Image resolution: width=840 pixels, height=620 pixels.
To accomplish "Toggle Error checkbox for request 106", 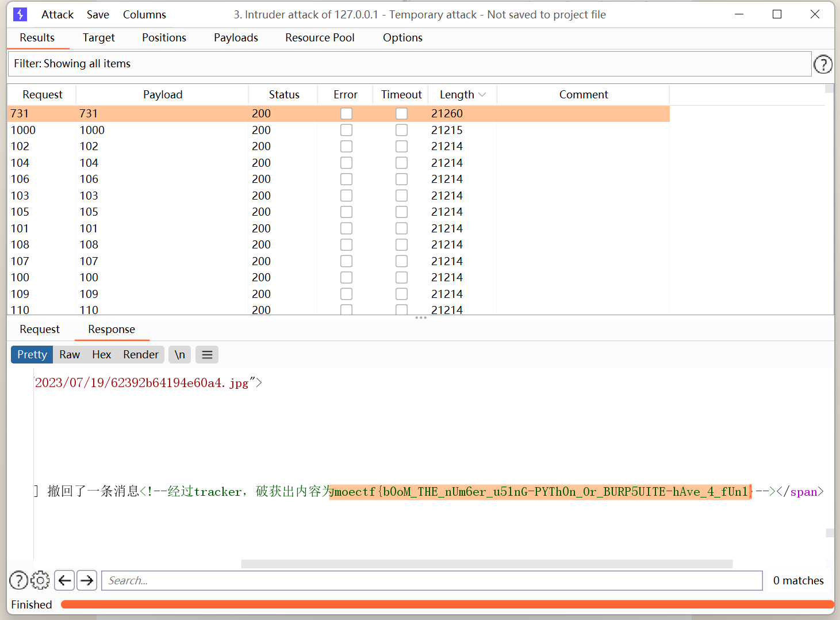I will pyautogui.click(x=346, y=179).
